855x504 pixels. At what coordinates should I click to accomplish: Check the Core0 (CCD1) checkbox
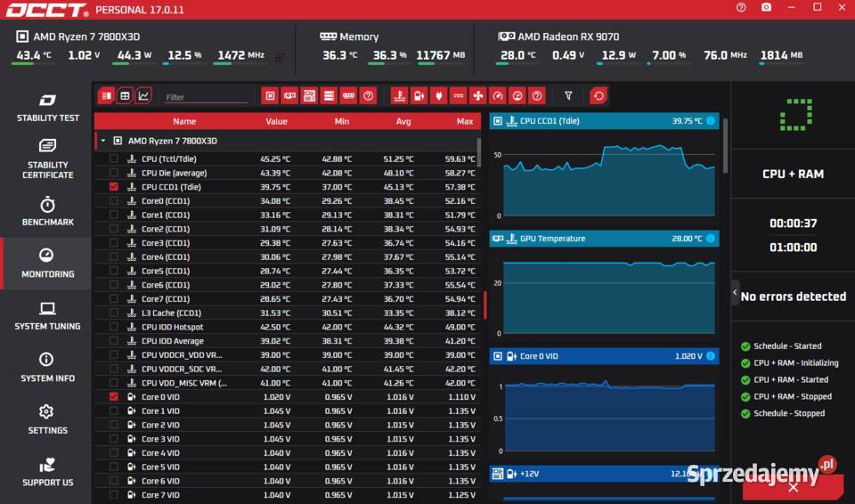113,200
